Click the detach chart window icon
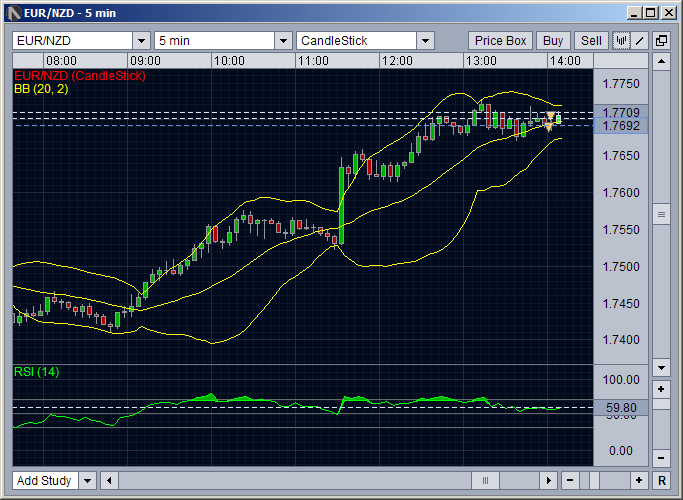This screenshot has width=683, height=500. coord(661,41)
